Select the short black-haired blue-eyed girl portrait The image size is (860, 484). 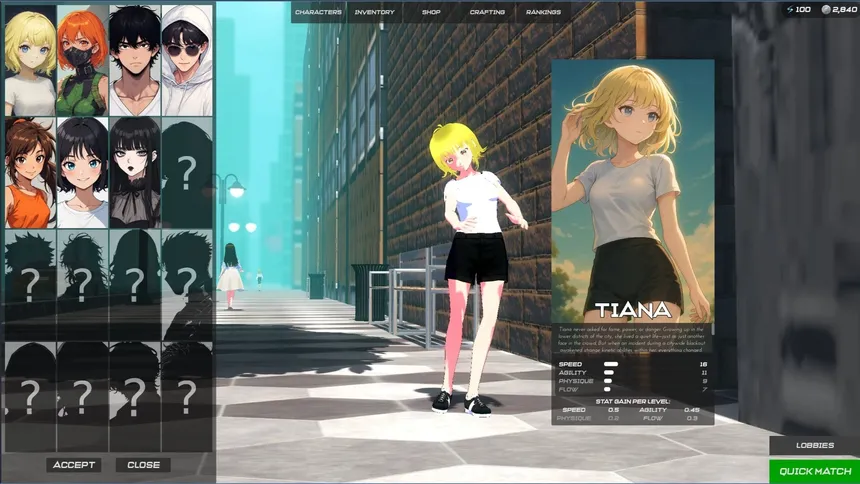[x=82, y=173]
